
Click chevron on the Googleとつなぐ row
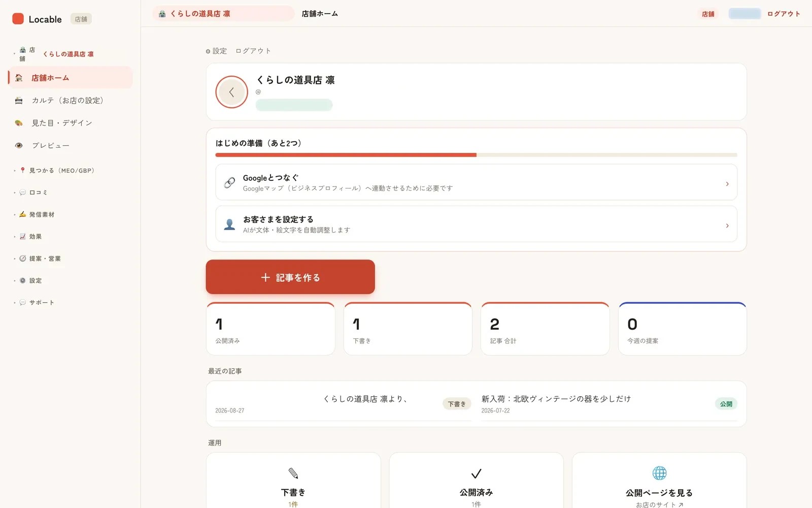coord(727,184)
